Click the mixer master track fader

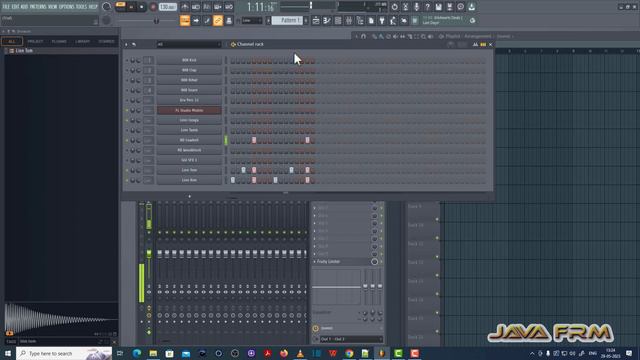(x=149, y=253)
